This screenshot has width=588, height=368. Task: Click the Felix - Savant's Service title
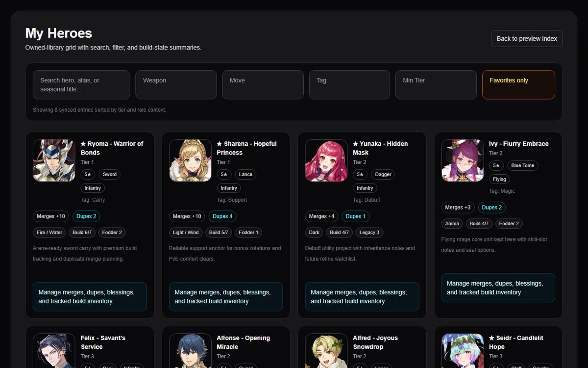tap(103, 342)
